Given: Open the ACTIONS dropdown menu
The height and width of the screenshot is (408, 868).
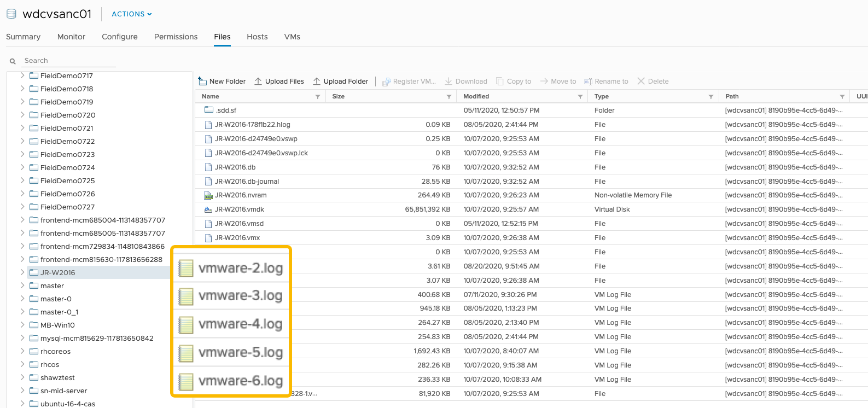Looking at the screenshot, I should (131, 14).
